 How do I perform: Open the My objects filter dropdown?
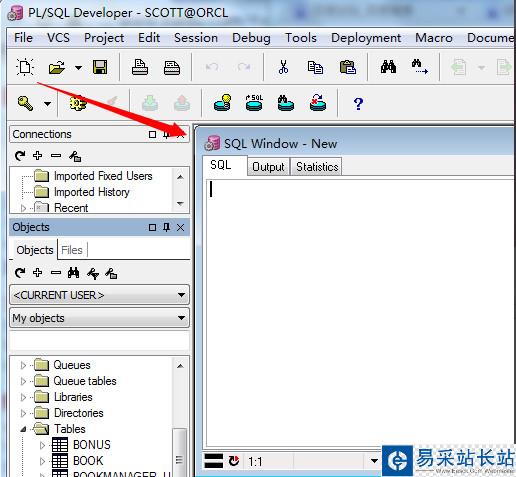(x=99, y=318)
